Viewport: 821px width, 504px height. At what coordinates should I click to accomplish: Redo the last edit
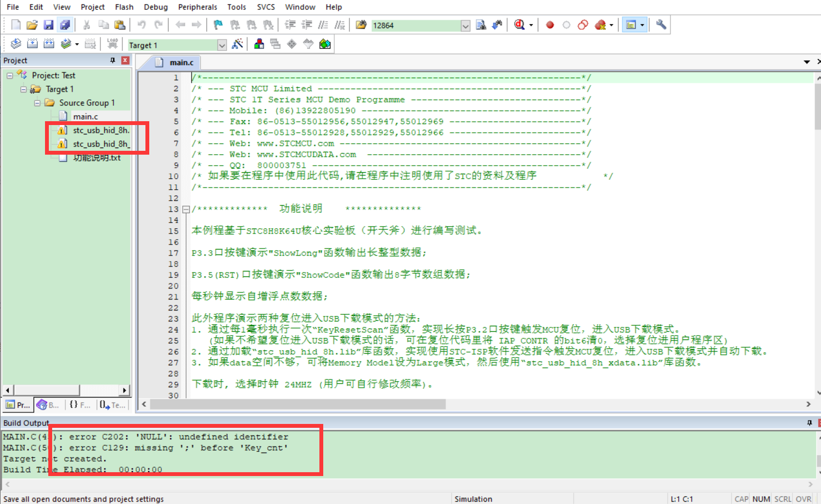click(158, 25)
